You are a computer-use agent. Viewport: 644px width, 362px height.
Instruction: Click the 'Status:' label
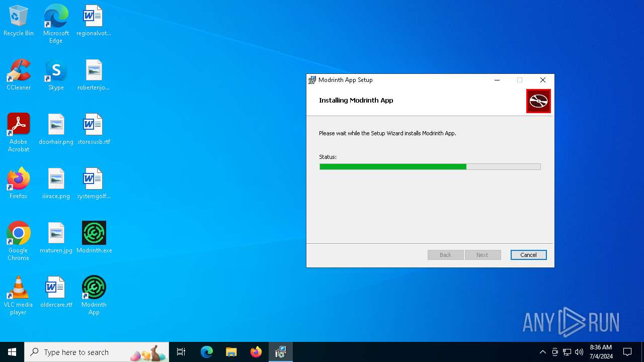(328, 157)
